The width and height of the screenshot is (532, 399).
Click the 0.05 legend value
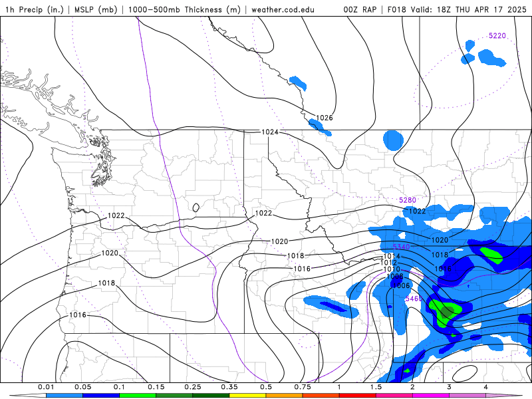[x=82, y=387]
